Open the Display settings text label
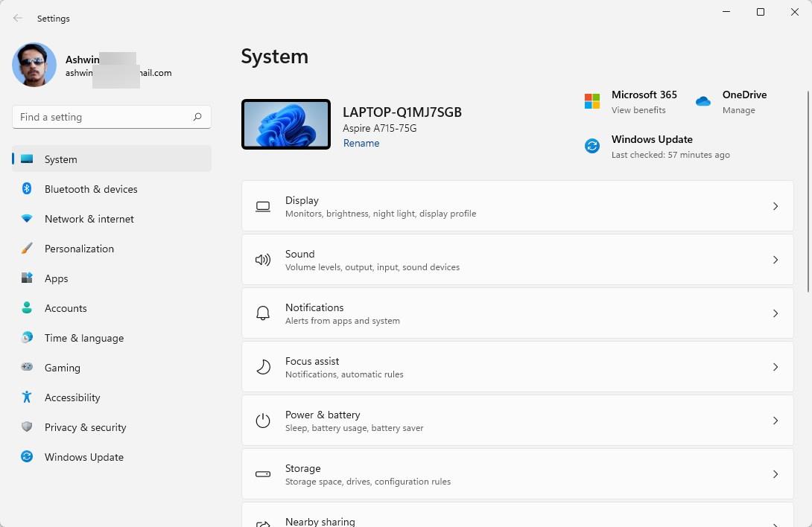 tap(302, 200)
